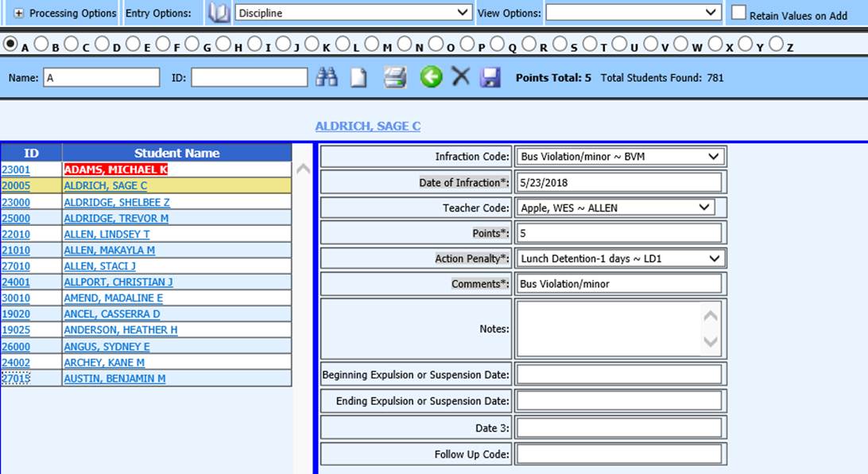
Task: Click the ALDRICH, SAGE C header link
Action: coord(367,126)
